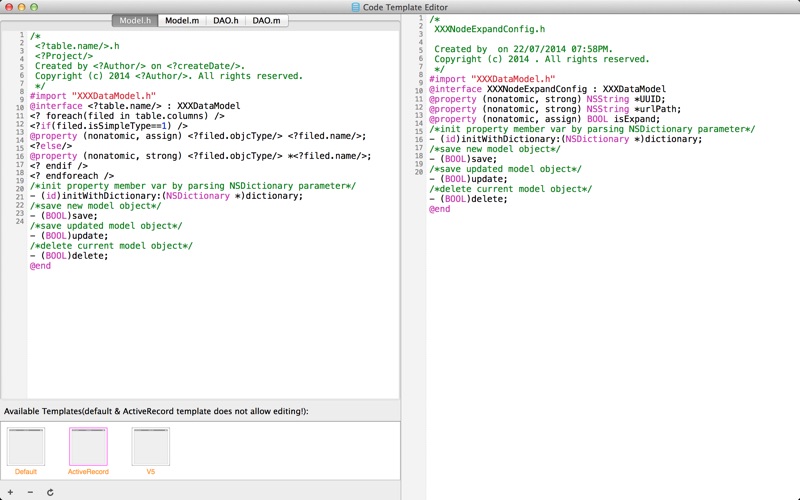Click the '<? endif />' line
The height and width of the screenshot is (500, 800).
coord(59,166)
